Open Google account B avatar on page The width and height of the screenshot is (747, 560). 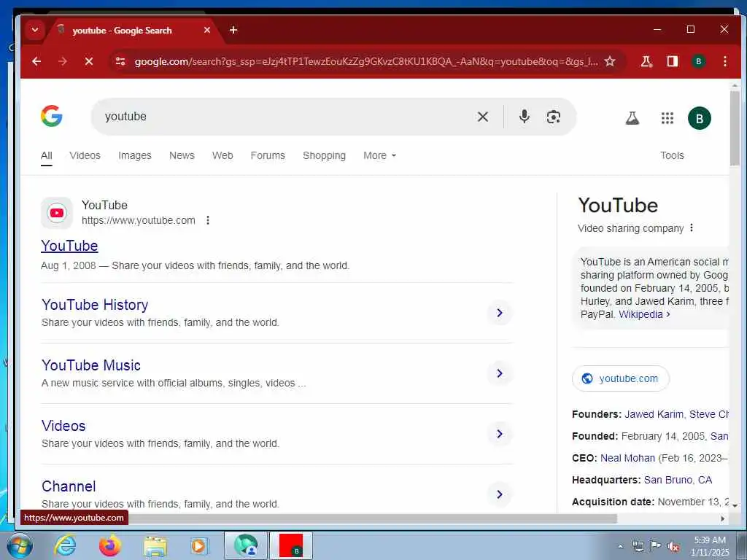700,118
